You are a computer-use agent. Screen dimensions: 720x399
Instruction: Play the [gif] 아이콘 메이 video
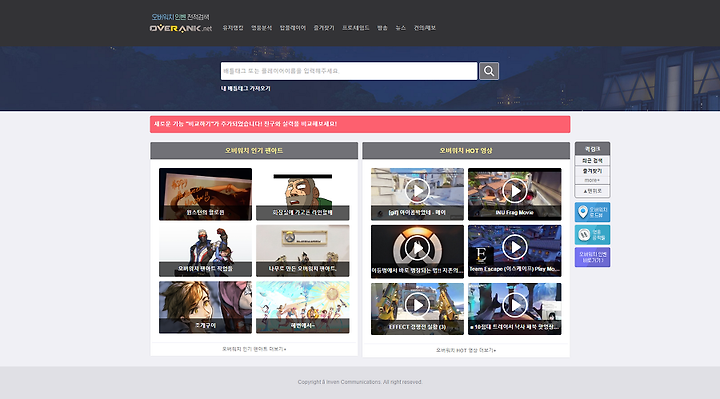[417, 194]
